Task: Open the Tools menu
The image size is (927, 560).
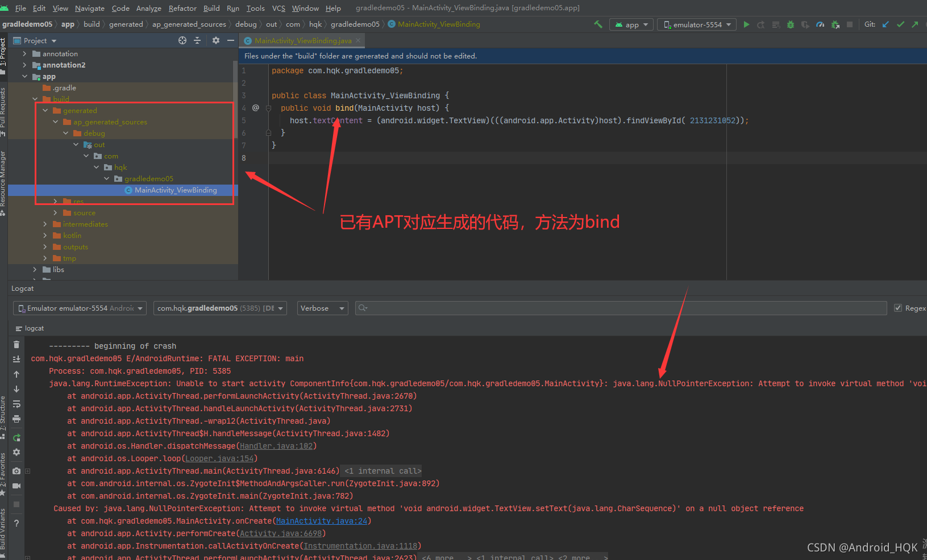Action: pyautogui.click(x=256, y=8)
